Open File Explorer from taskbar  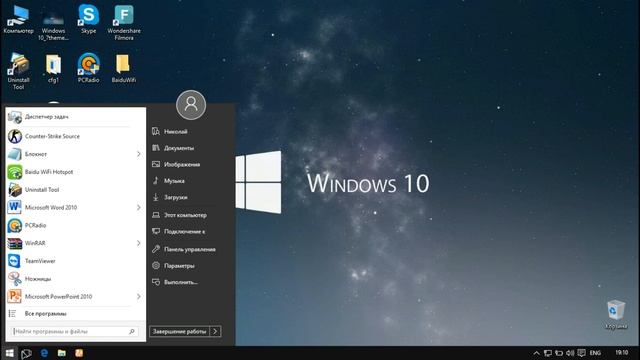(x=62, y=353)
